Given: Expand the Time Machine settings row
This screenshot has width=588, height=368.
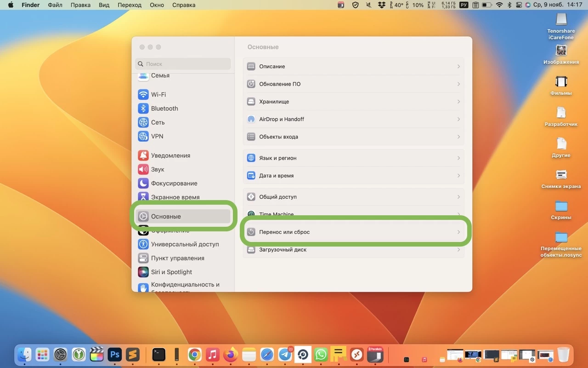Looking at the screenshot, I should (x=354, y=214).
